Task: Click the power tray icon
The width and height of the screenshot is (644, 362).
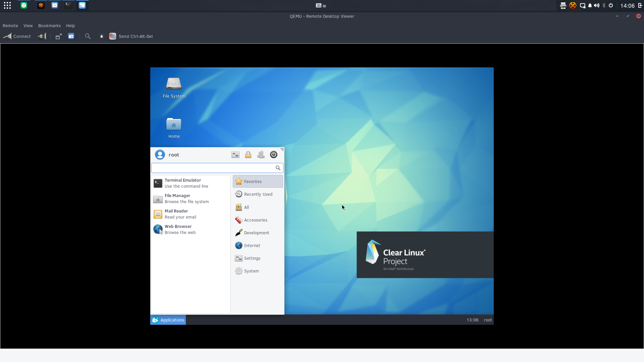Action: click(611, 5)
